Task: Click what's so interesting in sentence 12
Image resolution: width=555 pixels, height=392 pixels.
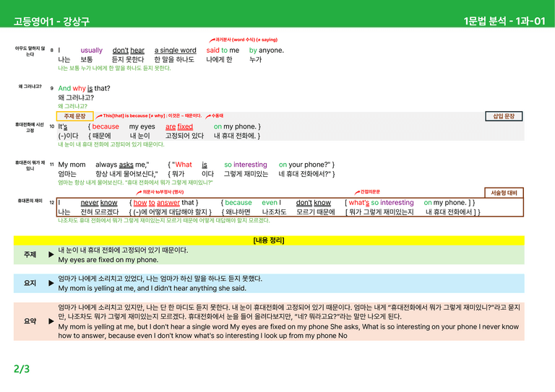Action: click(382, 203)
